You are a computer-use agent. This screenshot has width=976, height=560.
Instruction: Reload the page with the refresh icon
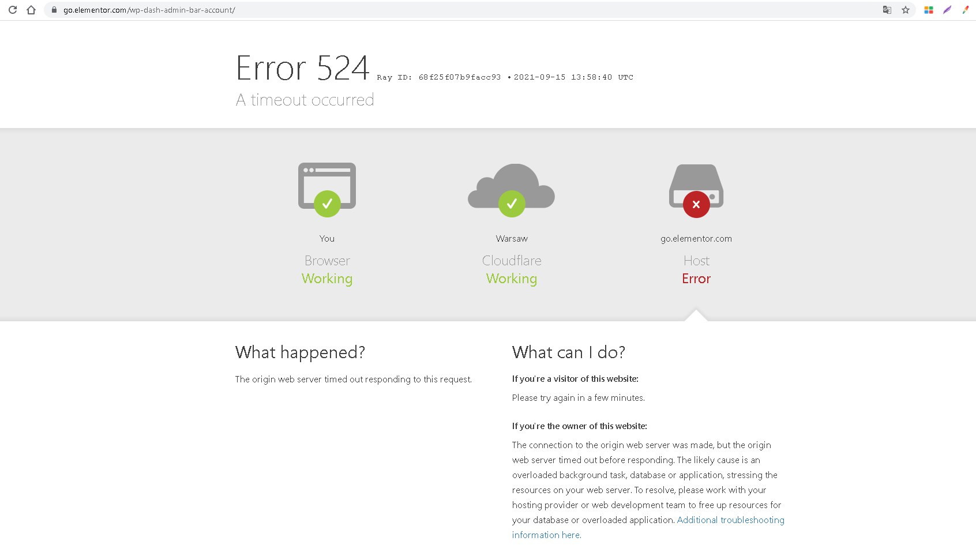[x=13, y=10]
